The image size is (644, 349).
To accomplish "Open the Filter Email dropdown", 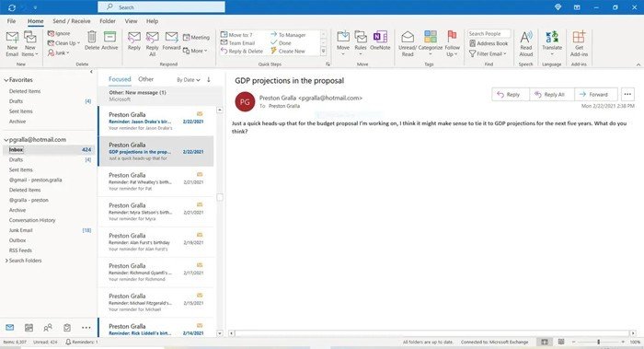I will 488,53.
